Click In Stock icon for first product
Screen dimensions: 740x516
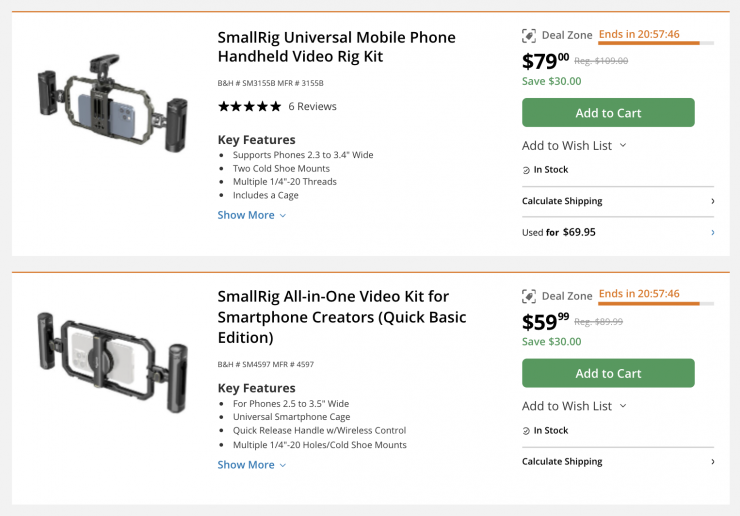click(x=526, y=170)
